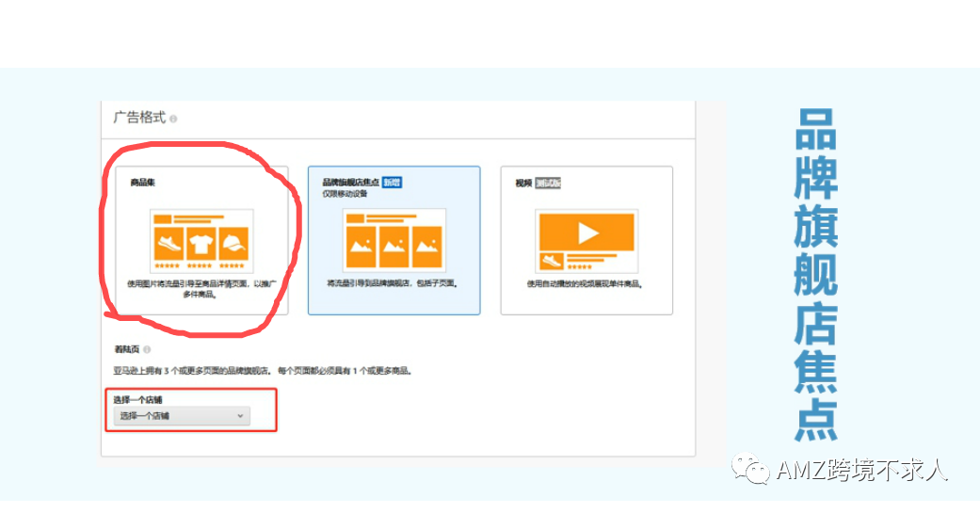The height and width of the screenshot is (513, 980).
Task: Click the 着陆页 section label
Action: click(x=126, y=349)
